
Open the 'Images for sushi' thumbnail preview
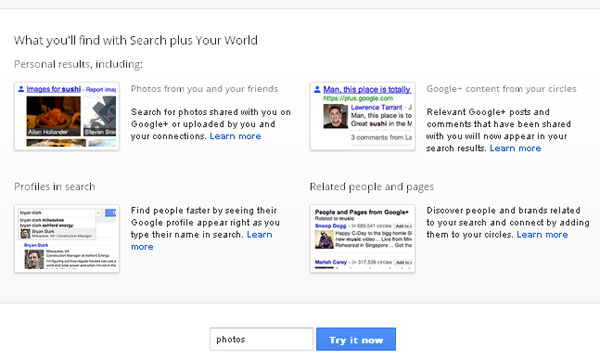(67, 116)
